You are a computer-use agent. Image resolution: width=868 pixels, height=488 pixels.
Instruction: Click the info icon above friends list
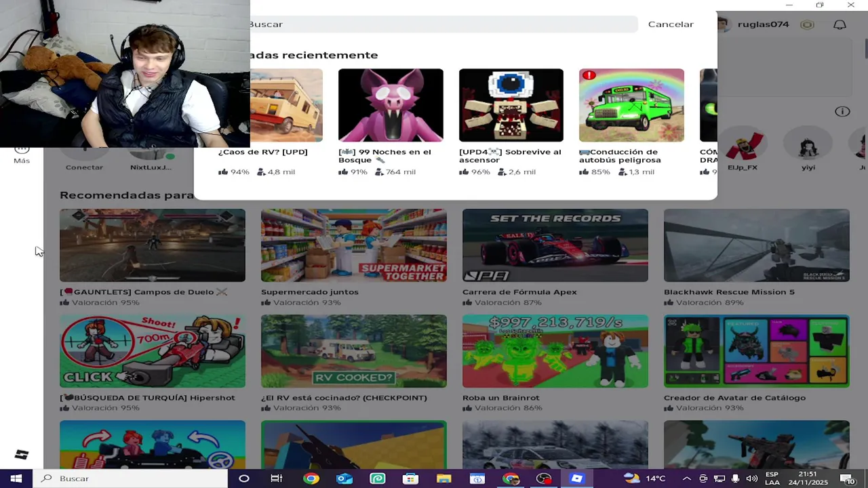842,111
